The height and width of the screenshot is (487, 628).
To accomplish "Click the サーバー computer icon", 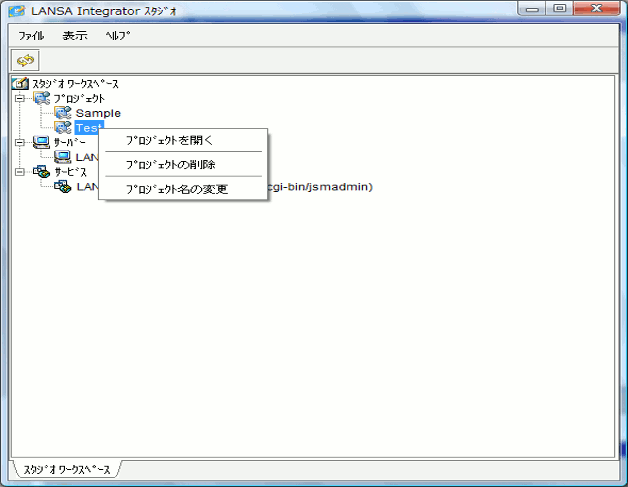I will 42,142.
